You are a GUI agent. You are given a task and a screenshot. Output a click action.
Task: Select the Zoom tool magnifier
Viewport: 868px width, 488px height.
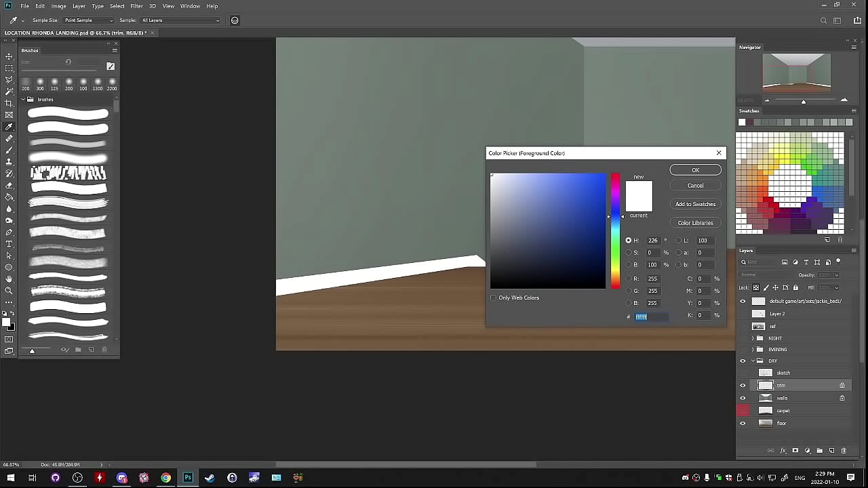(x=9, y=290)
